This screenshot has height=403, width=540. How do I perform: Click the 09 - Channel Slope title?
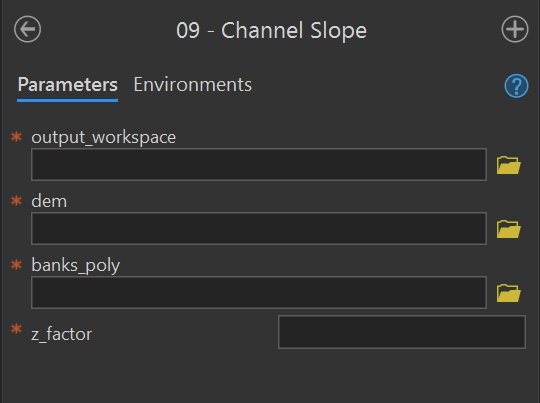[271, 30]
